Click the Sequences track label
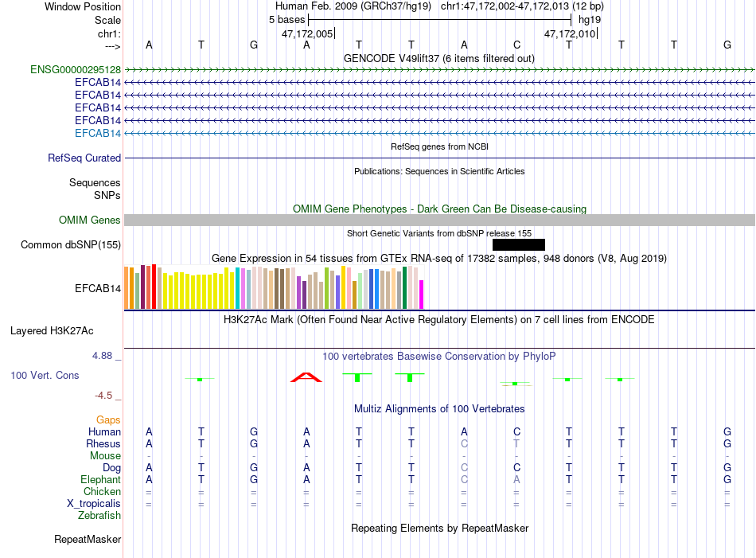Viewport: 756px width, 558px height. click(x=95, y=183)
